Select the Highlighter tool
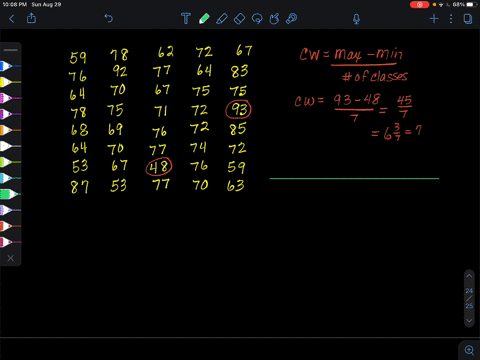Screen dimensions: 480x360 (222, 19)
